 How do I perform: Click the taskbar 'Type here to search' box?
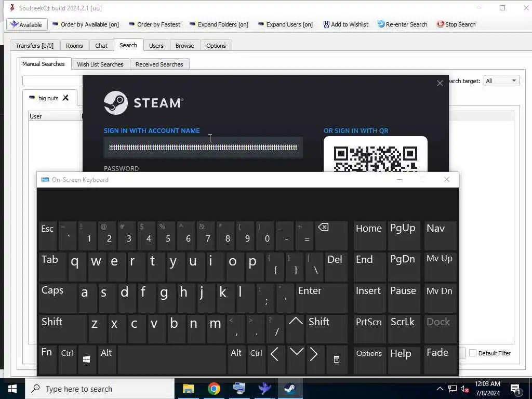click(x=100, y=389)
